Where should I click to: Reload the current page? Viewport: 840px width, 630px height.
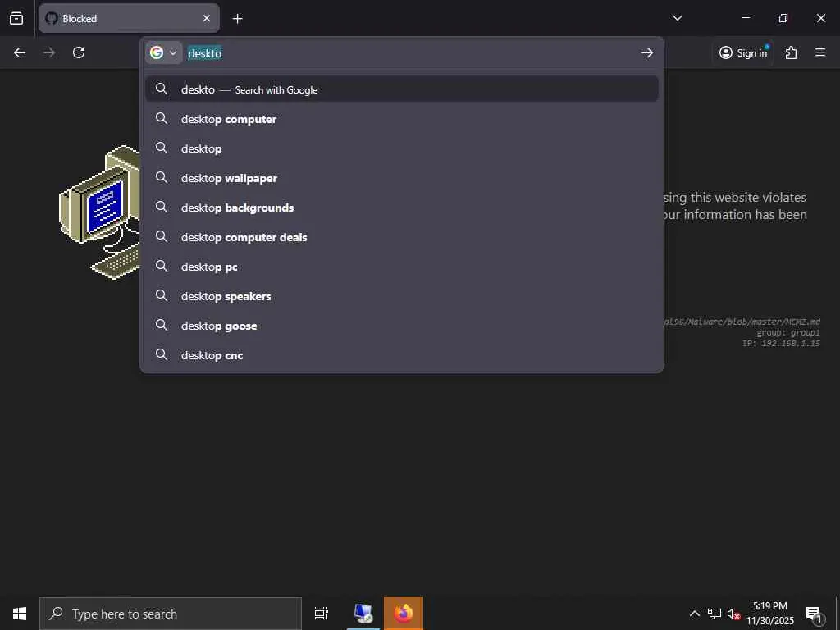tap(79, 52)
